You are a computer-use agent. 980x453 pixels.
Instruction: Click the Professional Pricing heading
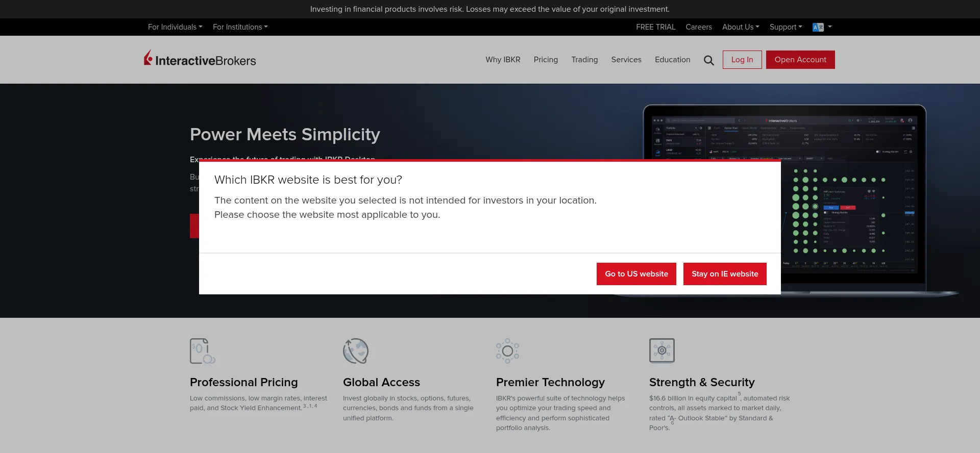[243, 382]
